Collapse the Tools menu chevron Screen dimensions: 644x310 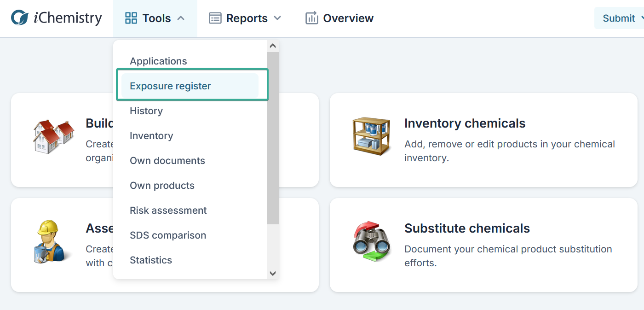[181, 18]
